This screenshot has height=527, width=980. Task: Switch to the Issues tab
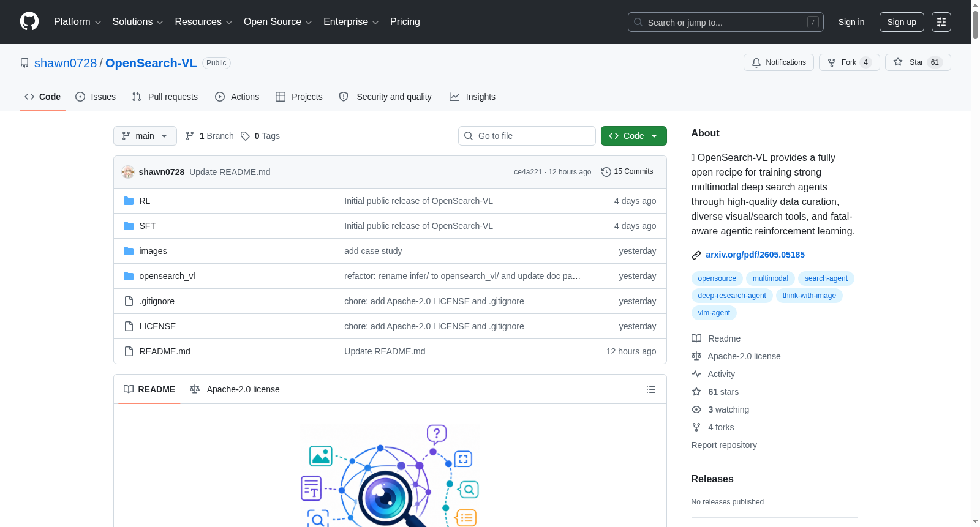click(96, 97)
